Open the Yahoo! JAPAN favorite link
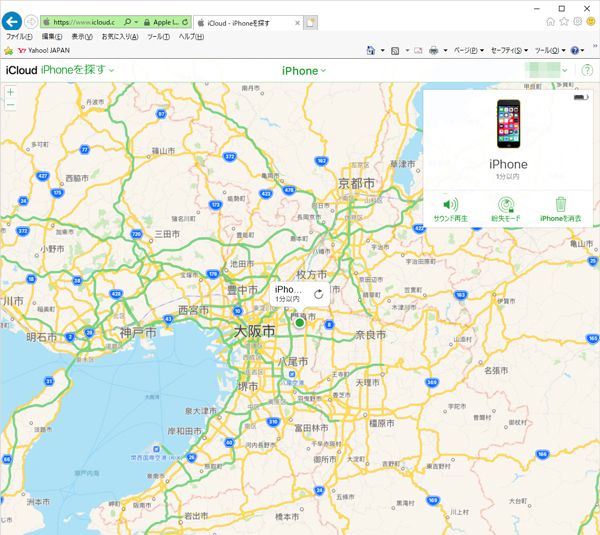 (x=44, y=51)
